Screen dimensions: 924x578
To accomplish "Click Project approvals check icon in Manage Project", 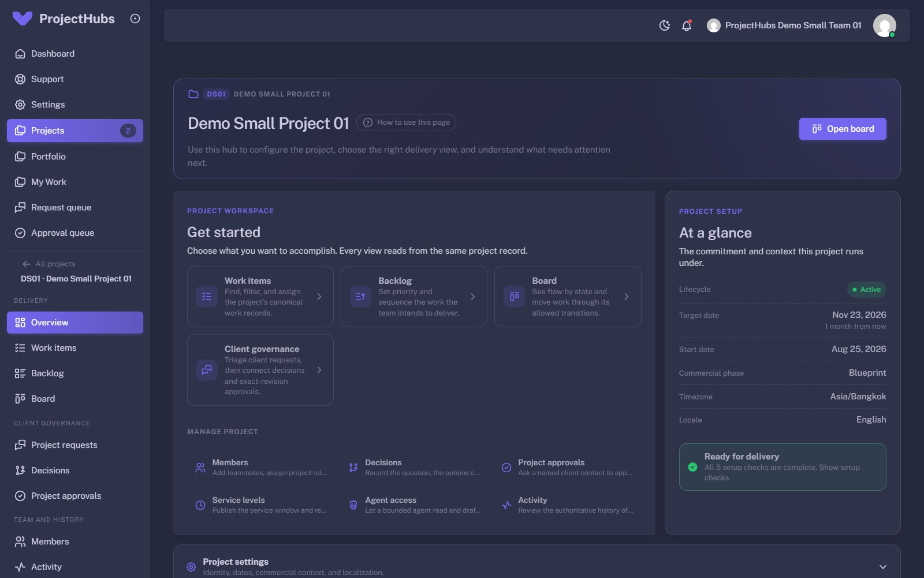I will pyautogui.click(x=506, y=468).
